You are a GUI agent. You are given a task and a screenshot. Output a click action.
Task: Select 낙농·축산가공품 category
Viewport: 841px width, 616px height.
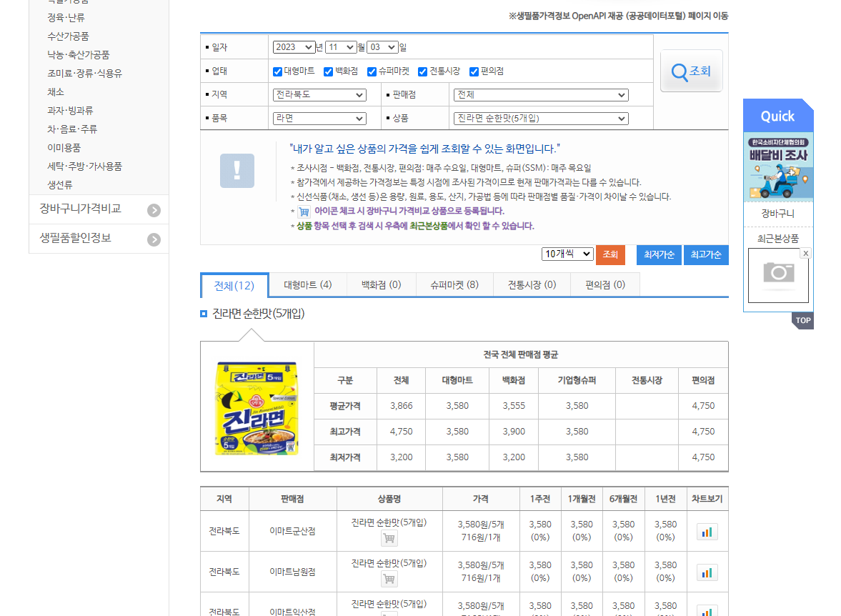click(79, 55)
